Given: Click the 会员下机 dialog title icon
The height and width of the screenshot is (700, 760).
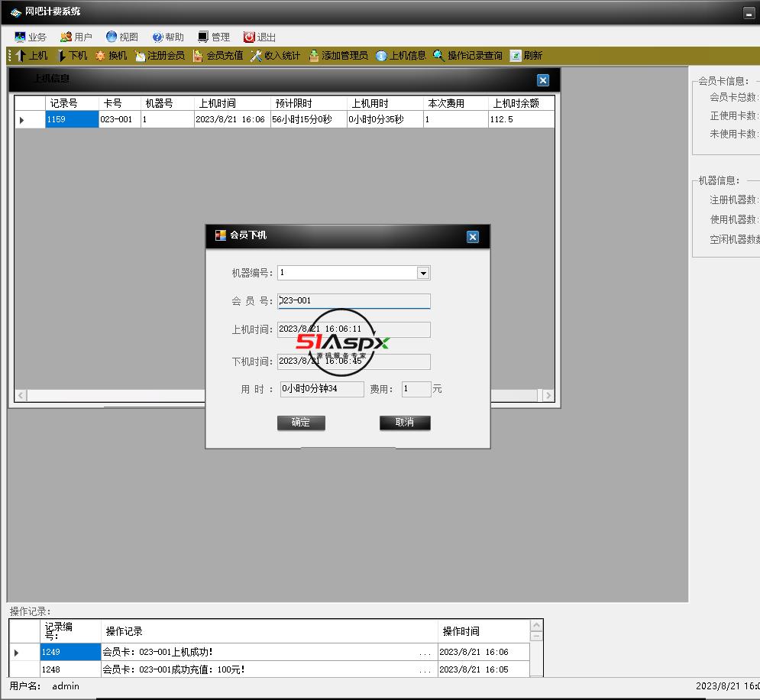Looking at the screenshot, I should (221, 235).
